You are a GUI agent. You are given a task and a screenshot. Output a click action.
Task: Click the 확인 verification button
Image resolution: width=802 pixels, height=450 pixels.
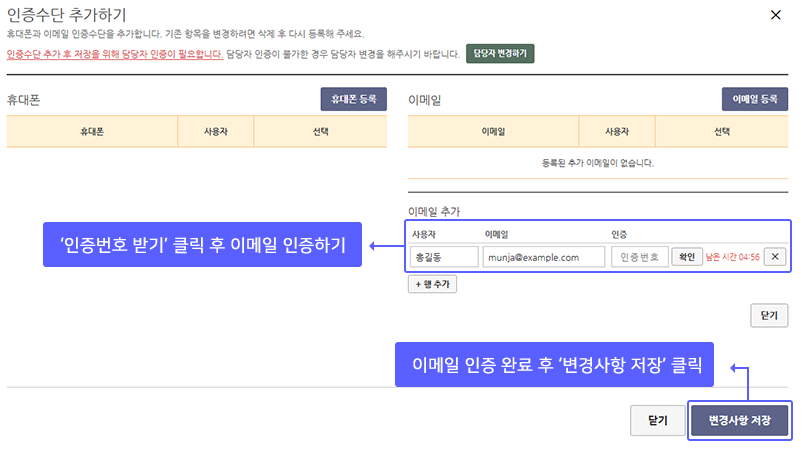point(686,257)
